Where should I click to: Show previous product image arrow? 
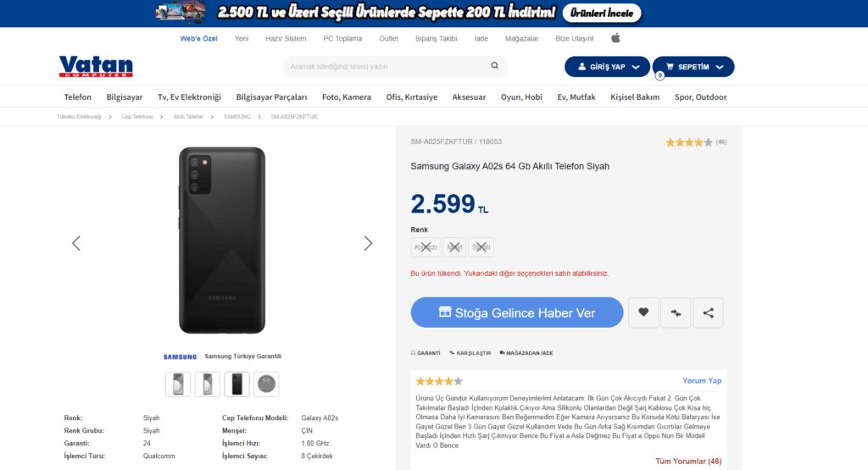pos(76,243)
